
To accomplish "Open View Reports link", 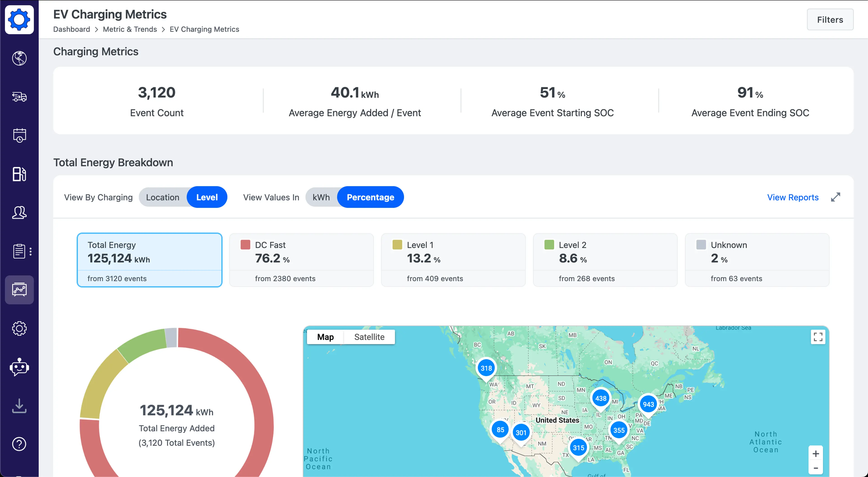I will (x=792, y=197).
